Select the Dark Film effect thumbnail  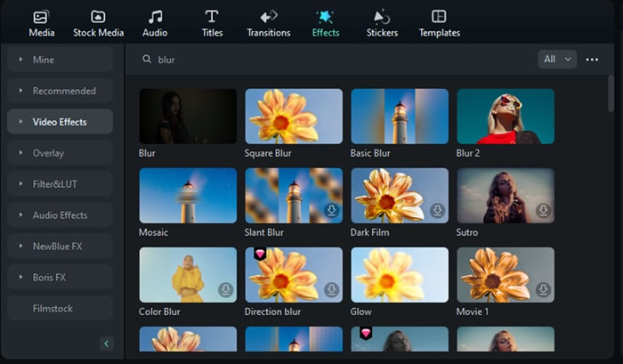(x=400, y=196)
